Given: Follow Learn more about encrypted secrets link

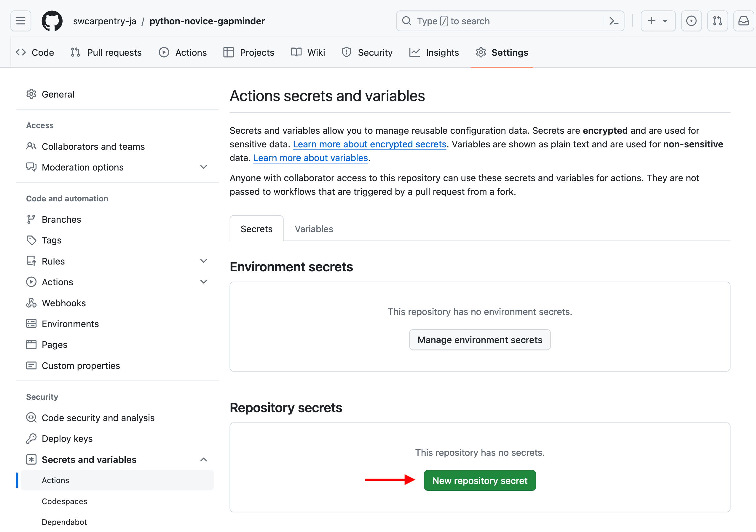Looking at the screenshot, I should click(369, 144).
